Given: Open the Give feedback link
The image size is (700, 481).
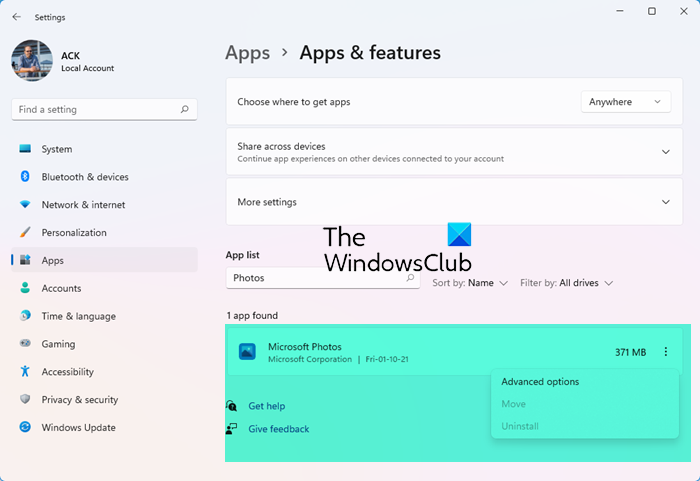Looking at the screenshot, I should tap(279, 429).
